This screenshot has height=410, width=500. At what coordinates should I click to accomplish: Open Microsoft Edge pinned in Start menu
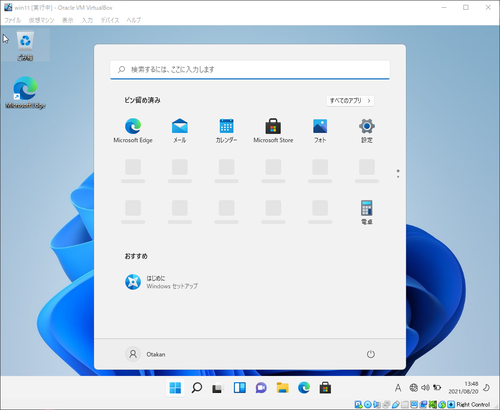pos(133,131)
